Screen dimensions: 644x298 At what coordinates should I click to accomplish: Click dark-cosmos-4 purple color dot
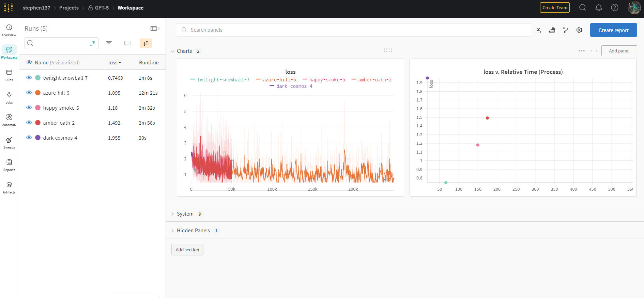pos(38,138)
